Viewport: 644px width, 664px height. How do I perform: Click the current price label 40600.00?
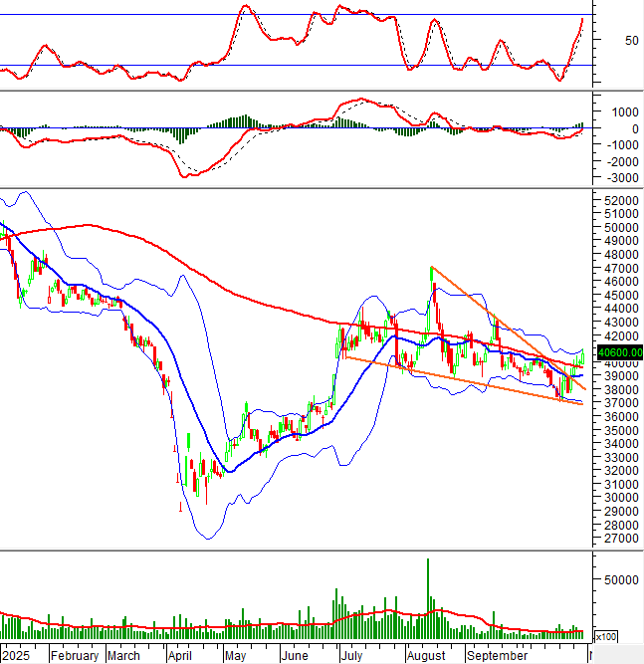click(x=619, y=351)
